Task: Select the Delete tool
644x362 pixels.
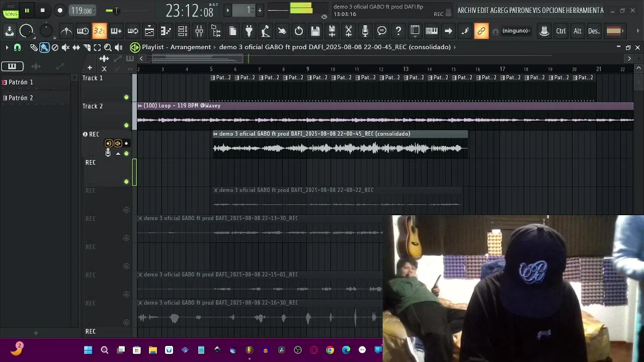Action: [55, 47]
